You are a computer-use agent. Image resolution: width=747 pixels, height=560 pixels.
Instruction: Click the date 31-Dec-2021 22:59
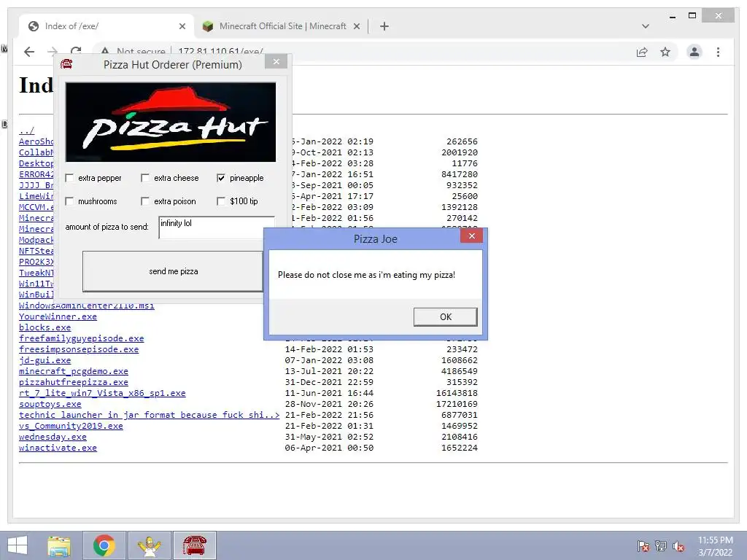click(329, 382)
